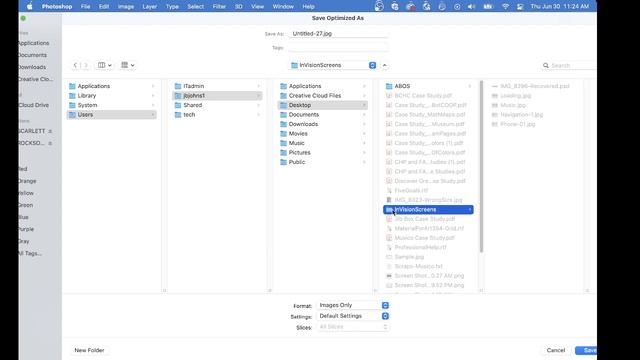This screenshot has height=360, width=640.
Task: Click the Desktop column vertical scrollbar
Action: coord(481,167)
